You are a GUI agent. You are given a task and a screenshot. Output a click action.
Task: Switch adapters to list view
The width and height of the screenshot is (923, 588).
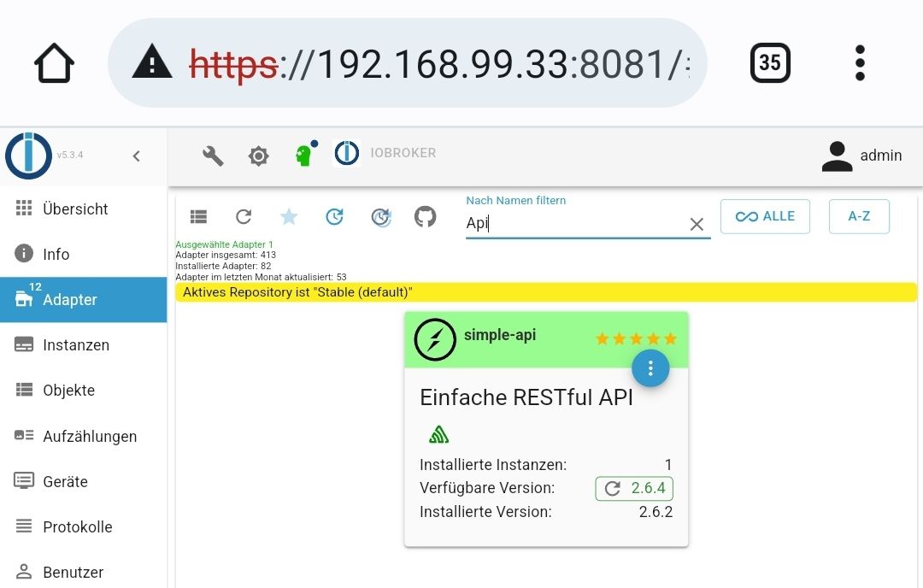point(198,216)
